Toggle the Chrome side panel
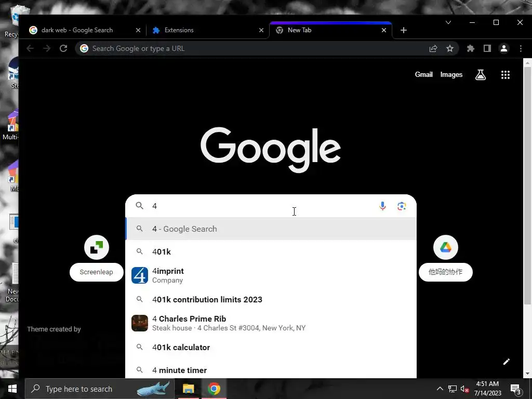The width and height of the screenshot is (532, 399). (487, 48)
